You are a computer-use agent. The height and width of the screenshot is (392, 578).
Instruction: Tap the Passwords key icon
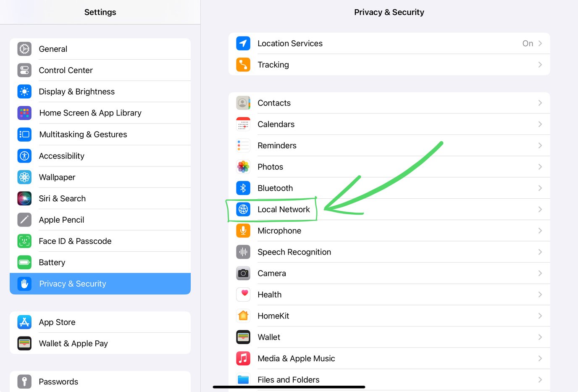pyautogui.click(x=24, y=381)
